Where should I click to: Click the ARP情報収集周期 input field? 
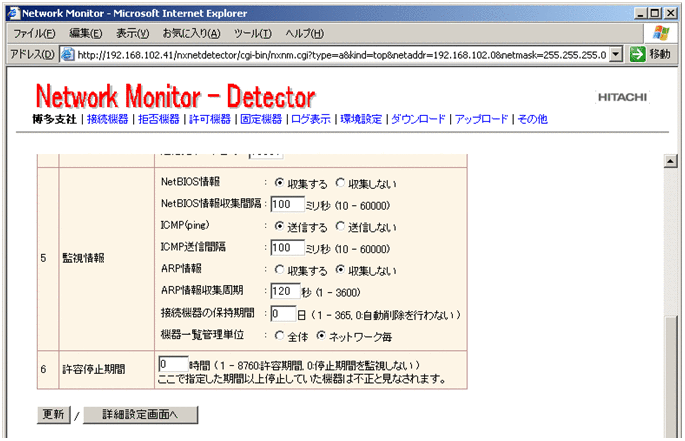tap(285, 291)
